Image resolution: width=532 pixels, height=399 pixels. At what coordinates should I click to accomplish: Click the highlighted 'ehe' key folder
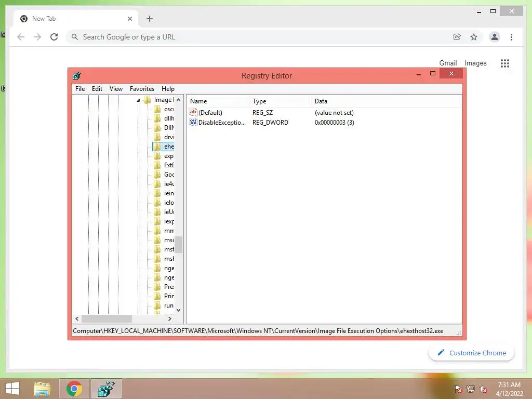(164, 147)
